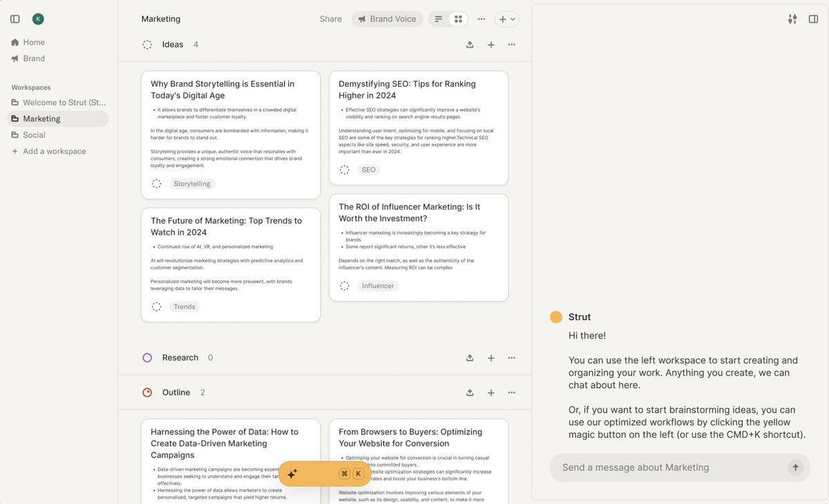Click the Research section heading
This screenshot has height=504, width=829.
coord(180,358)
